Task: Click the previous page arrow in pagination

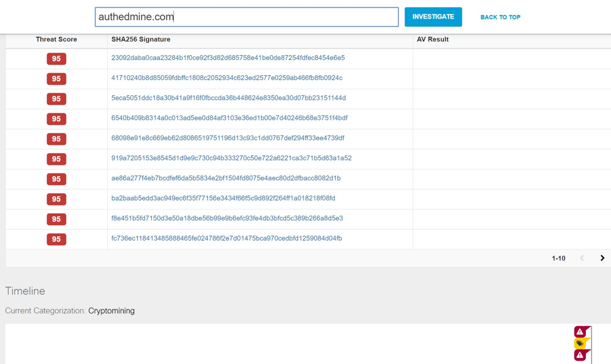Action: (582, 258)
